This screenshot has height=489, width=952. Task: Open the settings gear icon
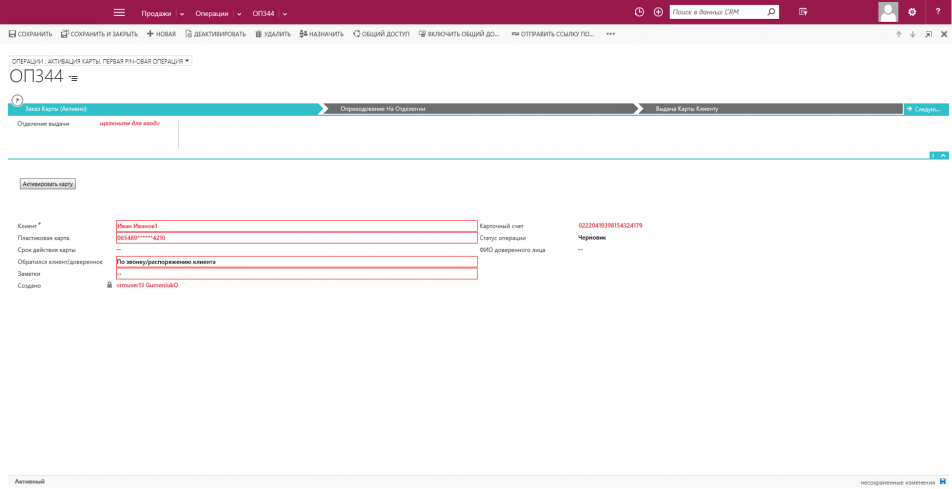(912, 12)
